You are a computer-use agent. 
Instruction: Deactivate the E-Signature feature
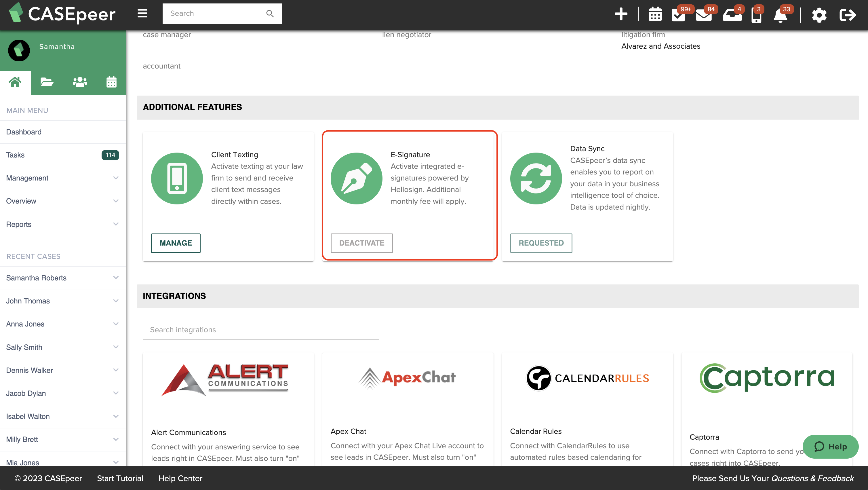[x=361, y=243]
